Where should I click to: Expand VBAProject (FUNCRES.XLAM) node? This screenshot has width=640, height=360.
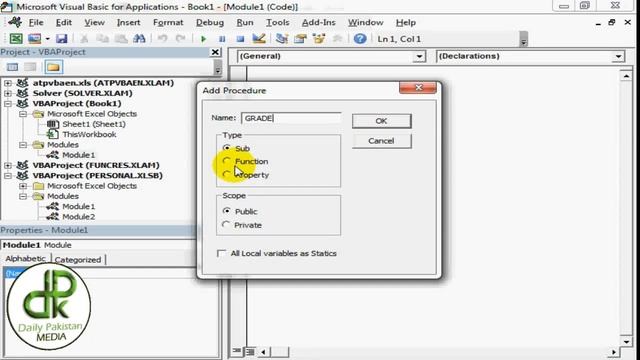click(8, 165)
